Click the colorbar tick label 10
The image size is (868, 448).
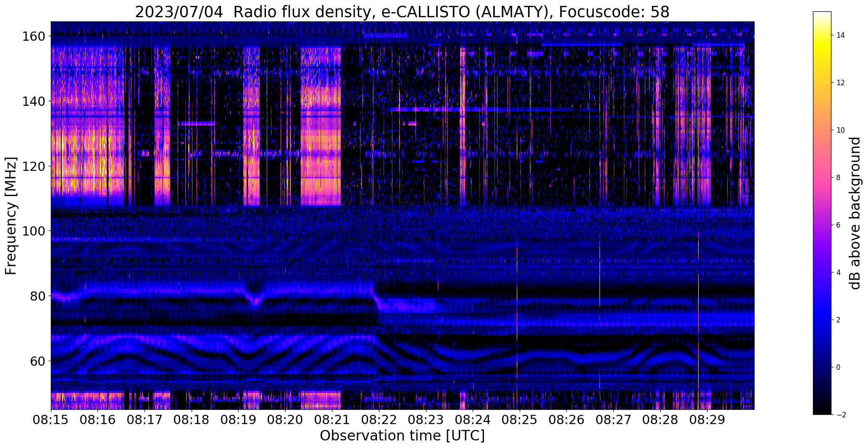[x=841, y=130]
